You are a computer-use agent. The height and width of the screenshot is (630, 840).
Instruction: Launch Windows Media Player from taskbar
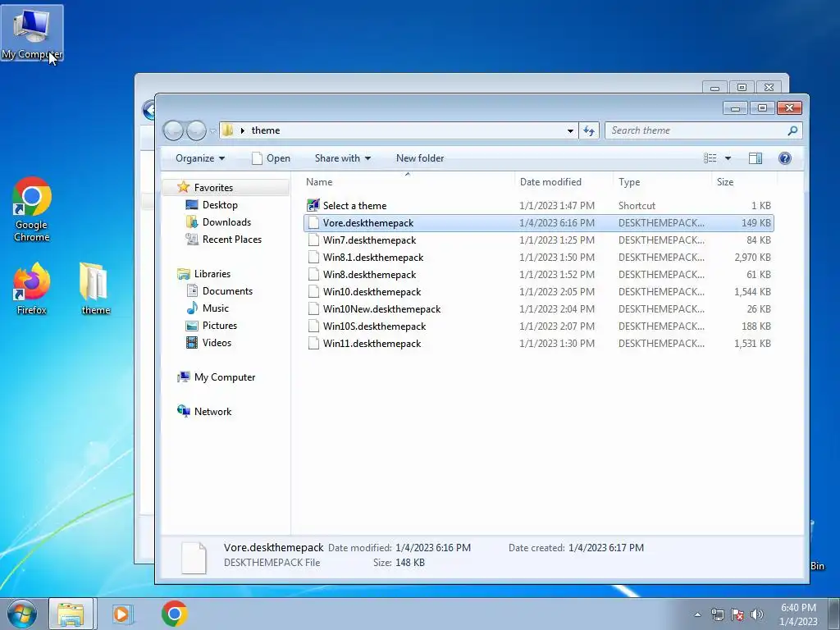pos(123,614)
